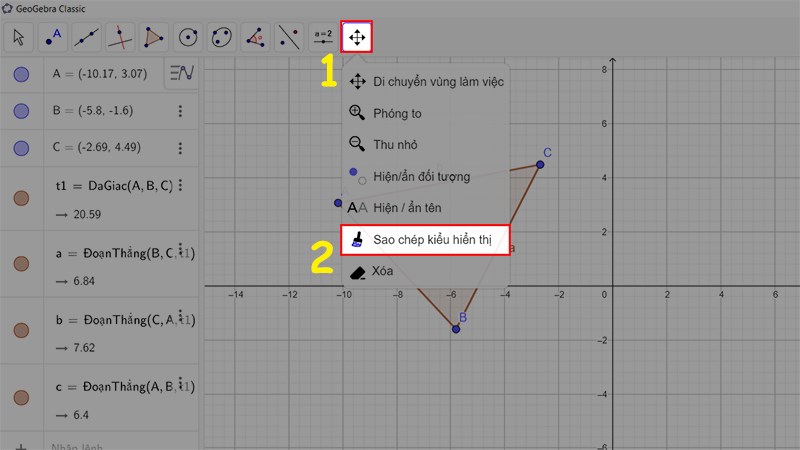Choose 'Phóng to' zoom in entry

426,113
